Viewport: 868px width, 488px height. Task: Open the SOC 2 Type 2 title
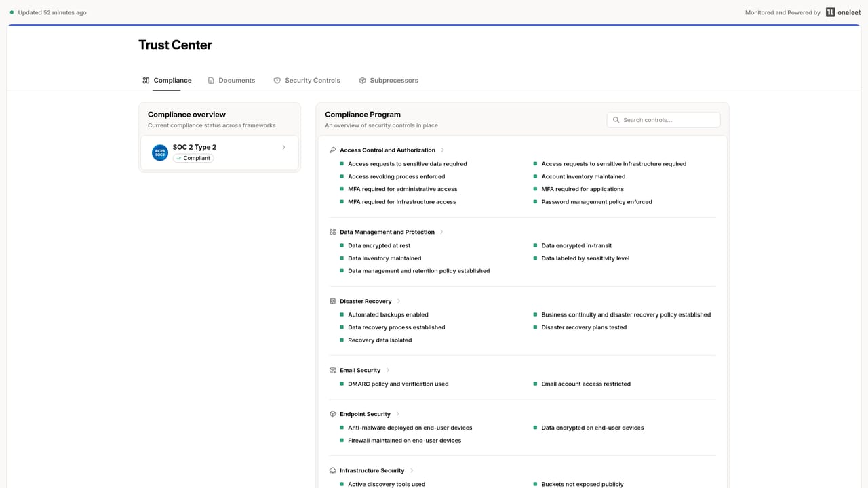click(x=195, y=147)
